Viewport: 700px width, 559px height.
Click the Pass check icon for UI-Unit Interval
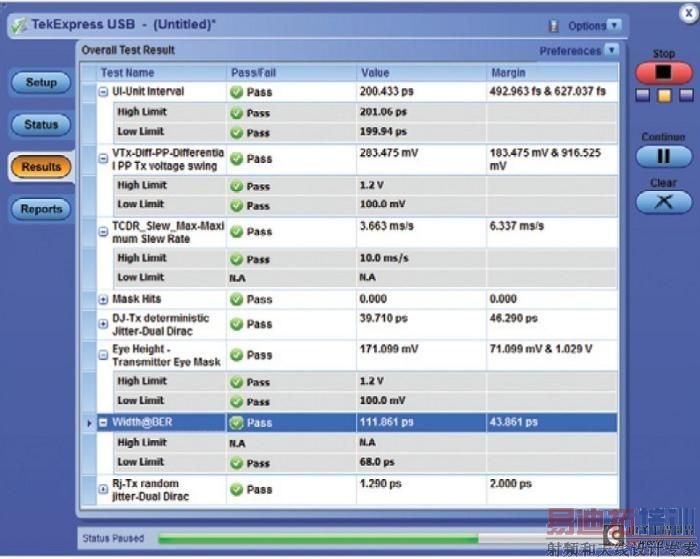click(x=237, y=92)
